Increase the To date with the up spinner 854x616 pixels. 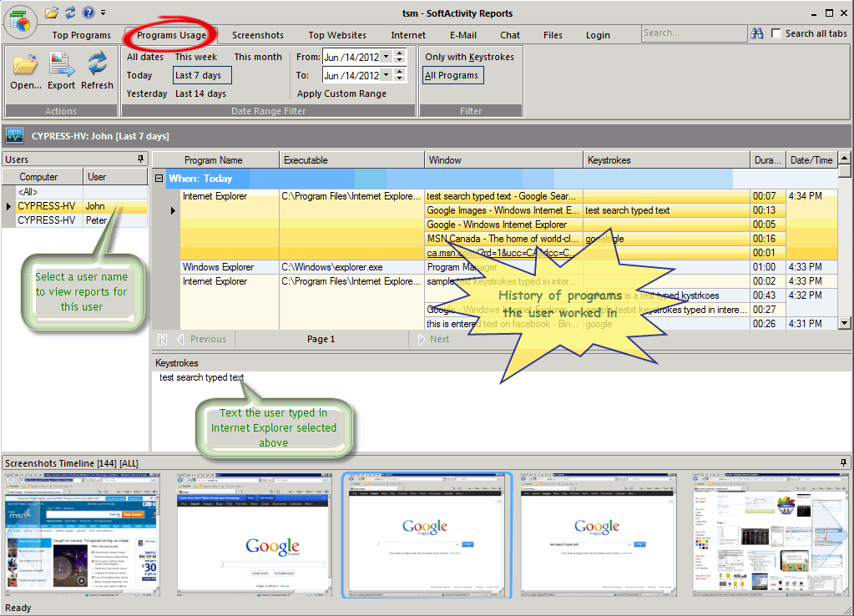[x=400, y=72]
